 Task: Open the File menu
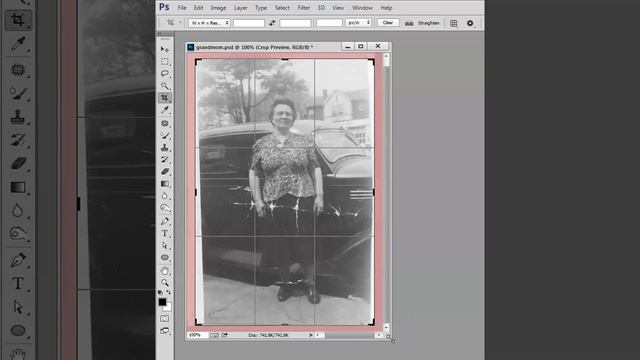click(x=182, y=8)
